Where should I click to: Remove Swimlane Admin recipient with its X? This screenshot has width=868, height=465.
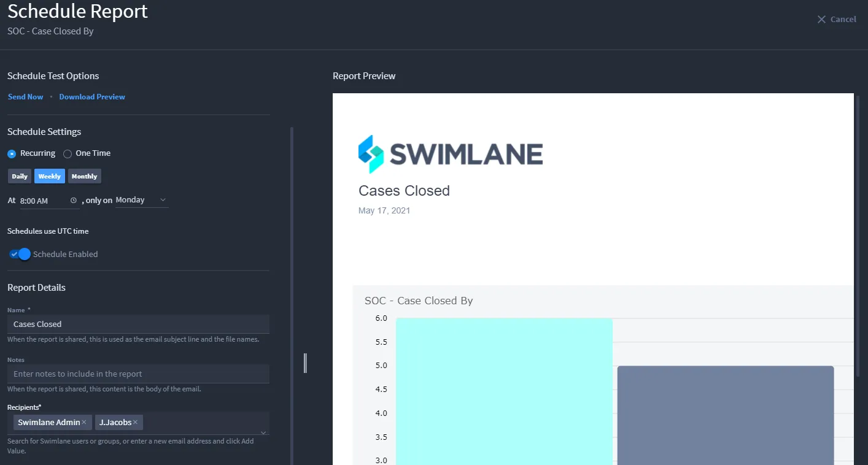(x=84, y=422)
